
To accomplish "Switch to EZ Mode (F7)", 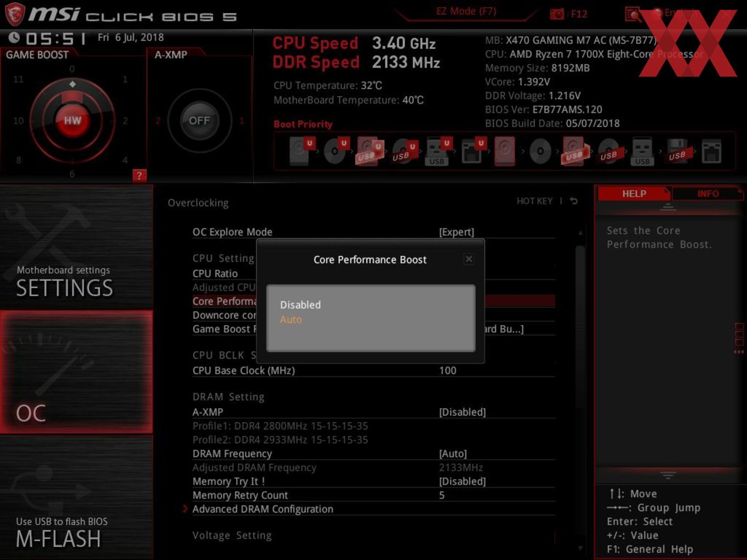I will point(466,11).
